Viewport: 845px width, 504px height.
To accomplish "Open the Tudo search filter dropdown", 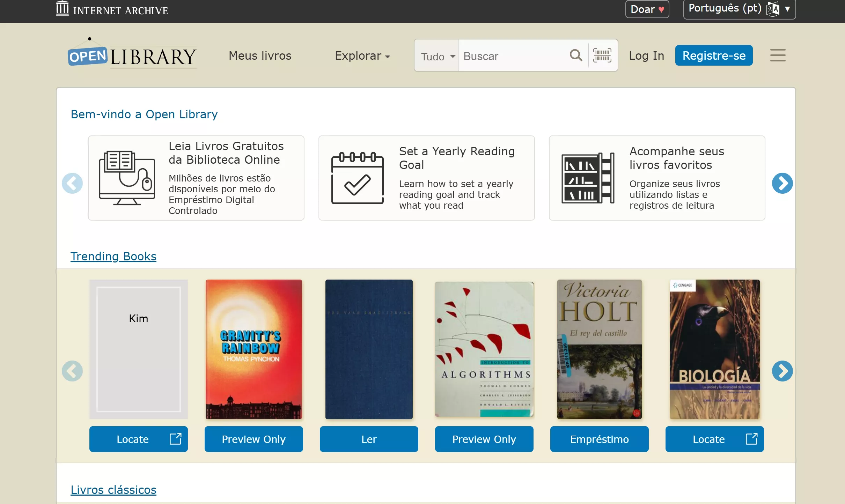I will click(x=437, y=56).
